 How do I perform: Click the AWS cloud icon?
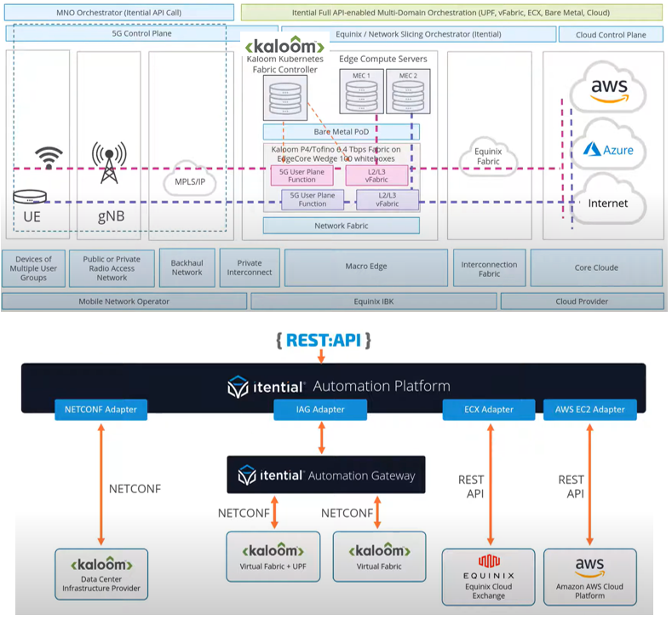608,88
